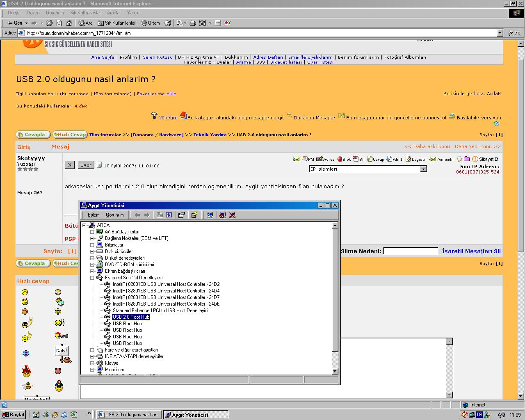
Task: Click the Disable device icon in toolbar
Action: click(x=222, y=215)
